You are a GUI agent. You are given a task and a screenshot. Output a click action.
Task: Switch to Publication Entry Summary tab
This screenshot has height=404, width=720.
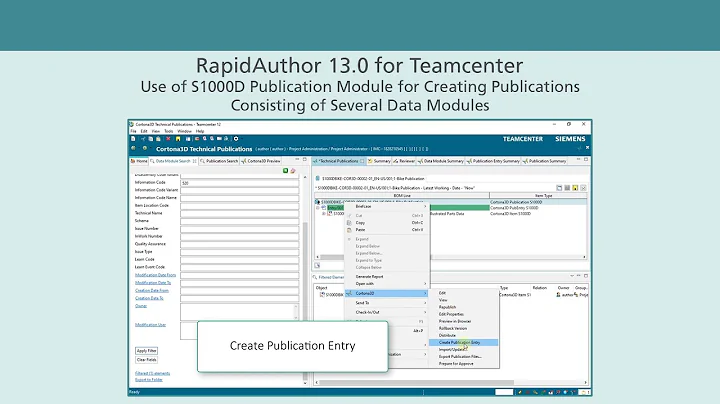[493, 161]
